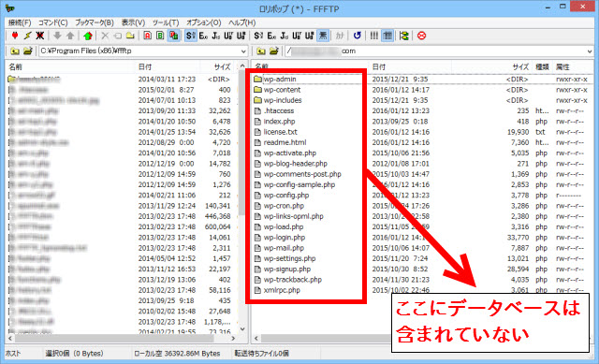Click the Download arrow toolbar icon
599x364 pixels.
57,36
